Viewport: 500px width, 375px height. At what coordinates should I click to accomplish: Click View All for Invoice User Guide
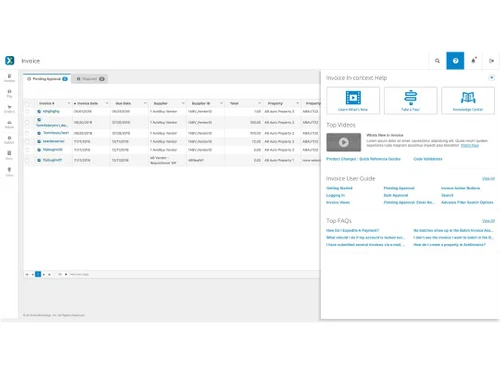(x=488, y=179)
